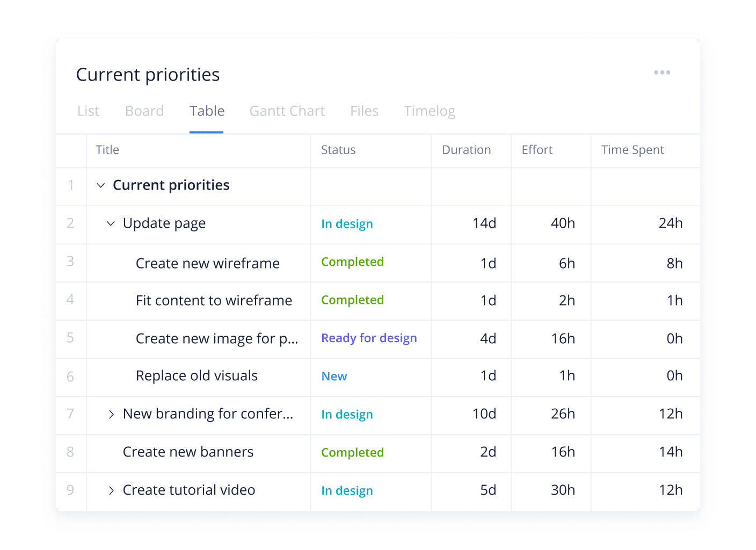Click Completed status for Create new banners
756x550 pixels.
tap(352, 452)
